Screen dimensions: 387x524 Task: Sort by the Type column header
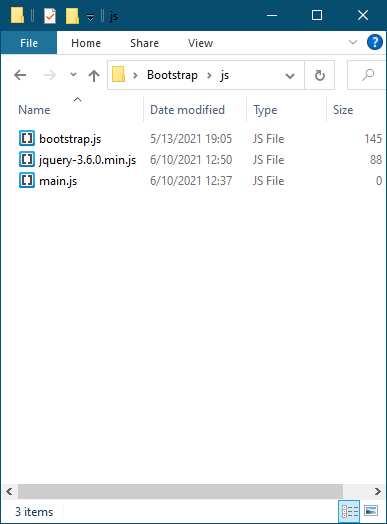coord(265,110)
